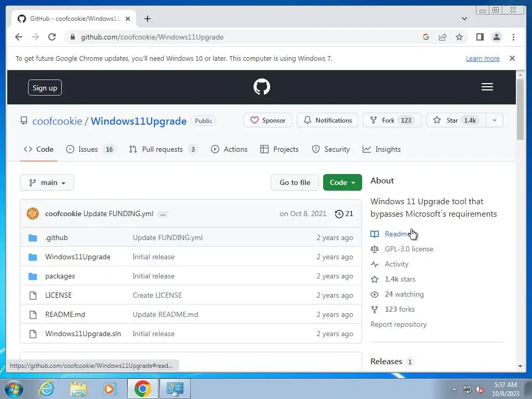Image resolution: width=532 pixels, height=399 pixels.
Task: Open Windows Media Player from taskbar
Action: coord(110,389)
